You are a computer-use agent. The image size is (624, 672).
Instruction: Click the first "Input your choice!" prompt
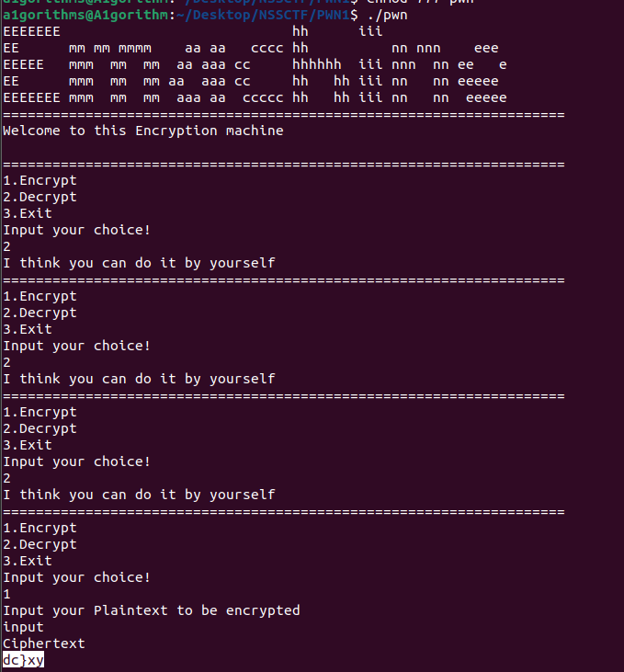[76, 230]
